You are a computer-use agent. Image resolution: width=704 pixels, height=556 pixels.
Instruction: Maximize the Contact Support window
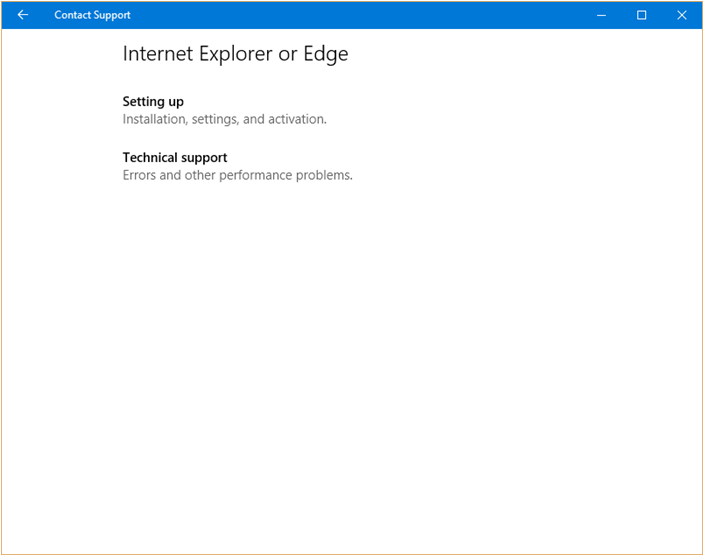pyautogui.click(x=642, y=15)
